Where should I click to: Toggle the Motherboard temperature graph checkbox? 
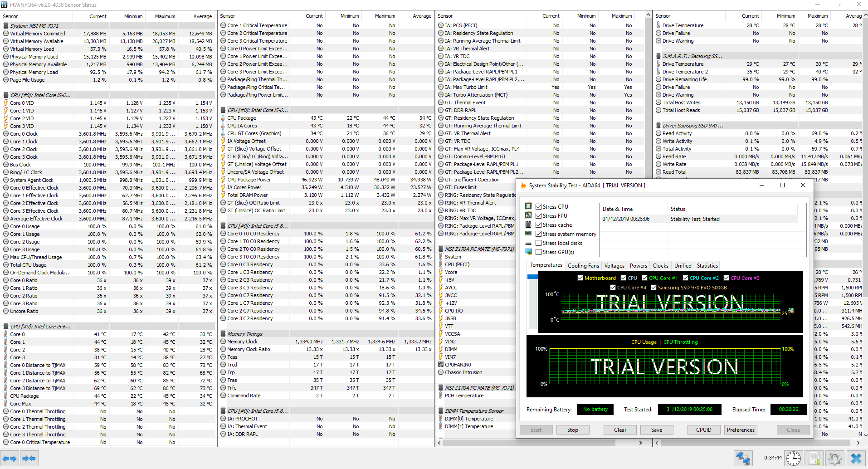coord(580,278)
